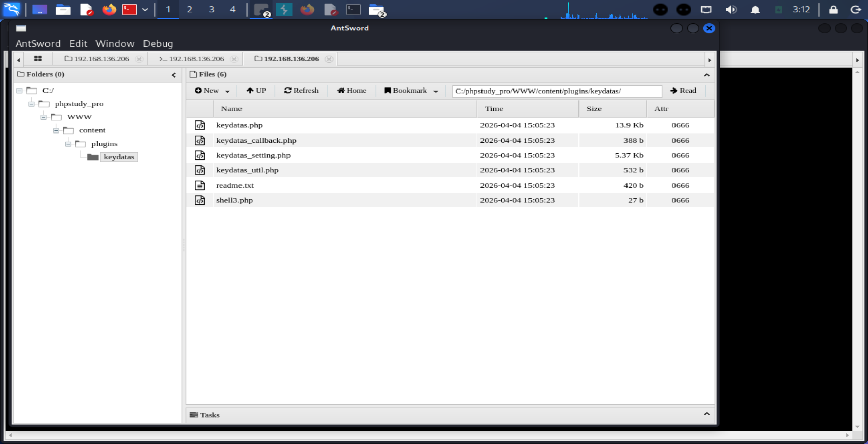Click the shell3.php file name
868x444 pixels.
pyautogui.click(x=234, y=200)
